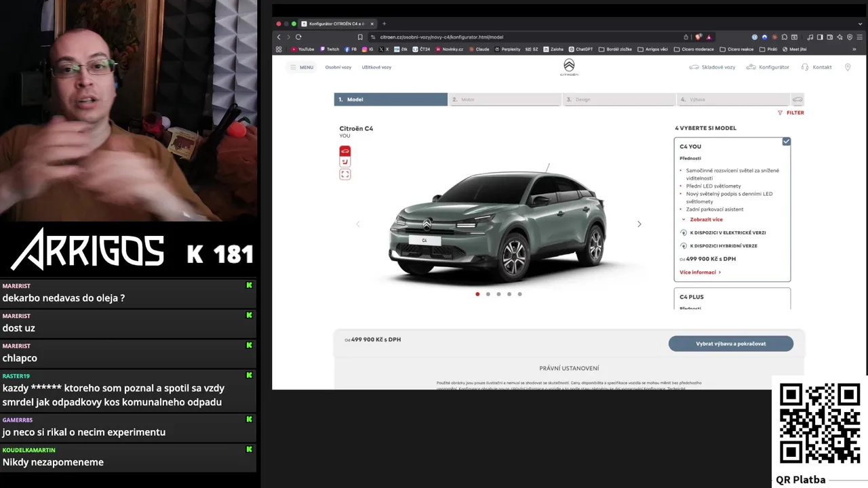The width and height of the screenshot is (868, 488).
Task: Click the location pin icon in header
Action: pos(848,67)
